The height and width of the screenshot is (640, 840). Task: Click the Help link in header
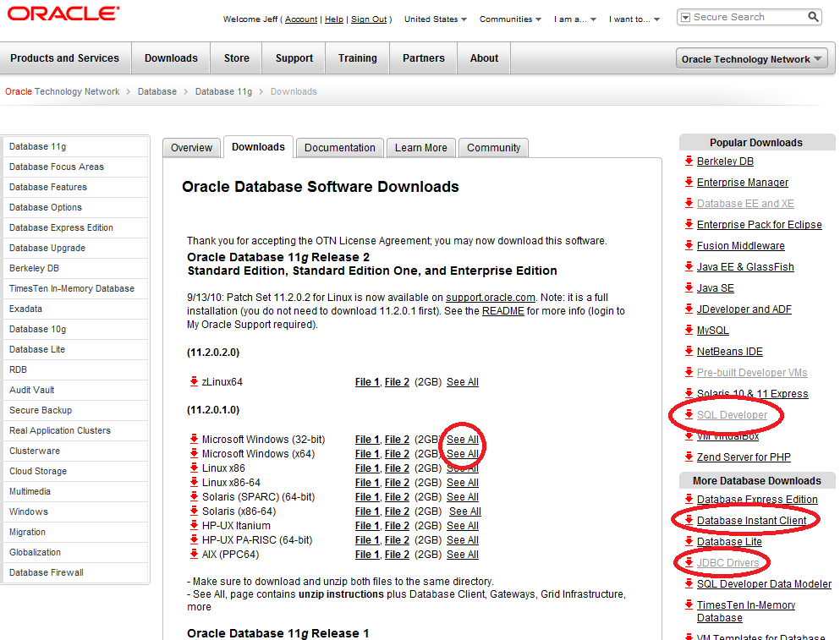[334, 19]
